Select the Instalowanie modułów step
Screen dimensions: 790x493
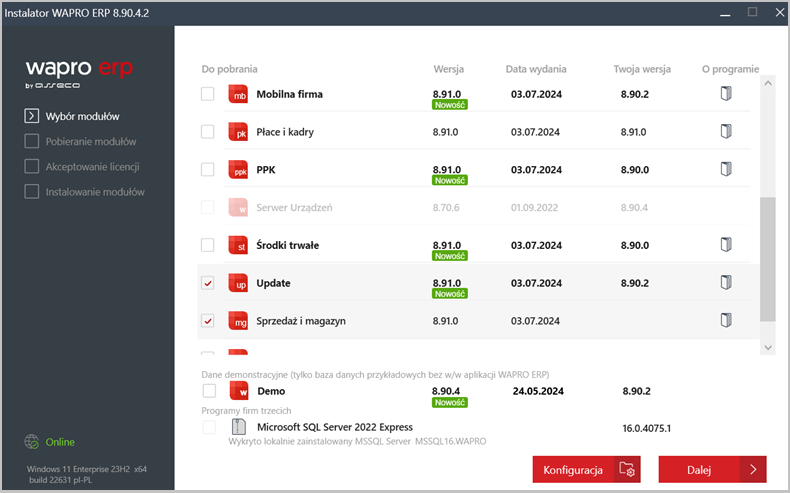pyautogui.click(x=85, y=192)
